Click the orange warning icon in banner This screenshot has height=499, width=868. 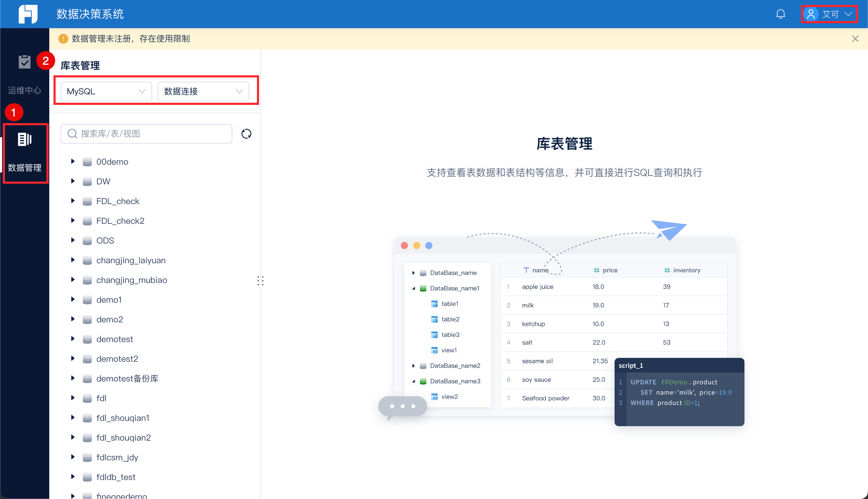point(63,39)
